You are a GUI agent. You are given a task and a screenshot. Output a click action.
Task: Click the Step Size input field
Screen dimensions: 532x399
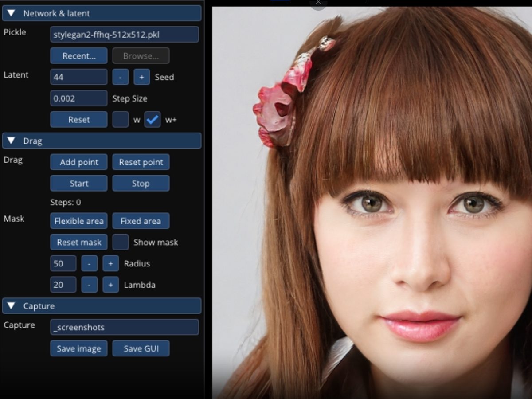79,98
